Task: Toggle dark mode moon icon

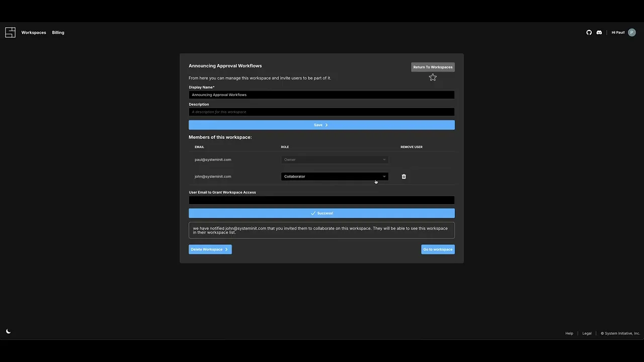Action: (x=8, y=331)
